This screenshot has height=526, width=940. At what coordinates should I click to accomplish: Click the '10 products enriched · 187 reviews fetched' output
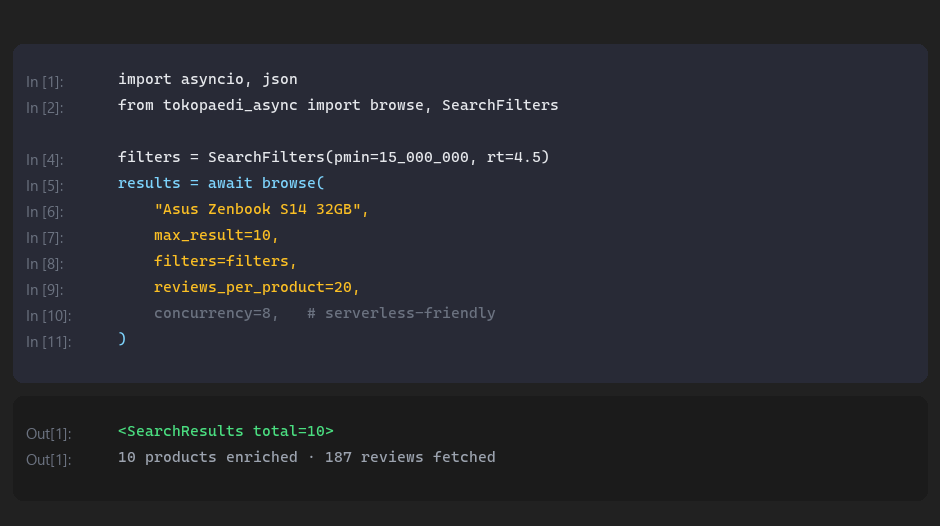(x=307, y=457)
